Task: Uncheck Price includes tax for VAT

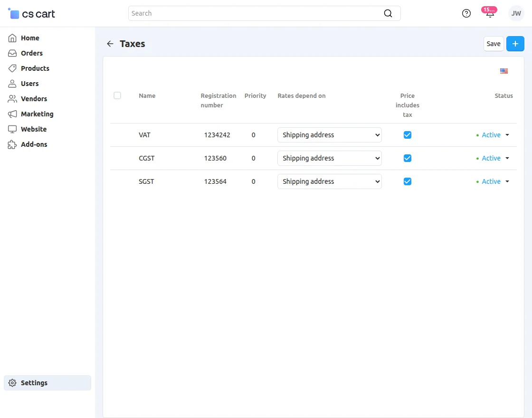Action: (407, 135)
